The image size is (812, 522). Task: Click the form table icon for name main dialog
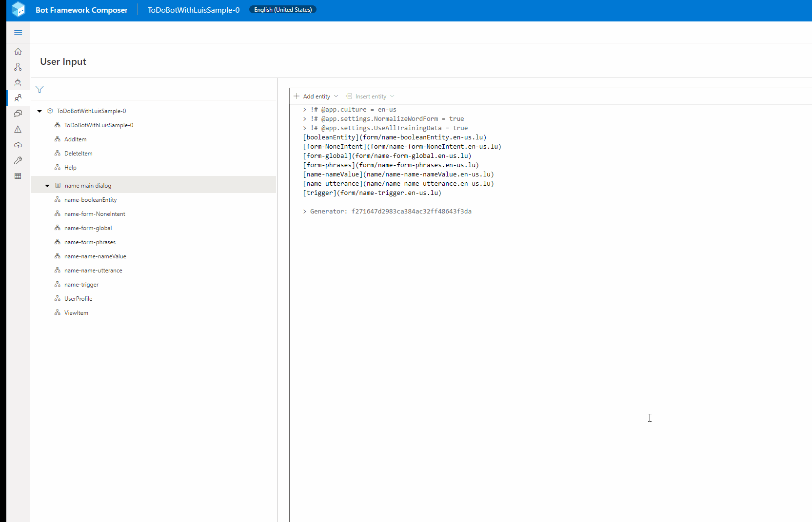coord(58,185)
